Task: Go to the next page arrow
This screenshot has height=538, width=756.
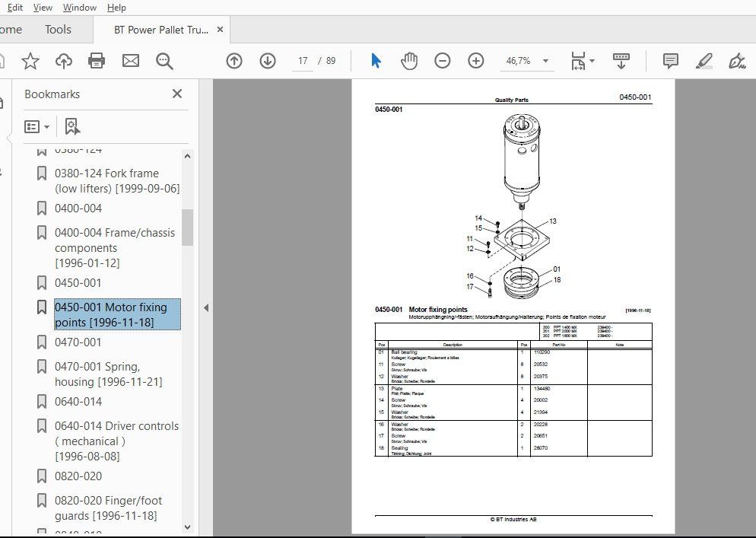Action: pos(268,61)
